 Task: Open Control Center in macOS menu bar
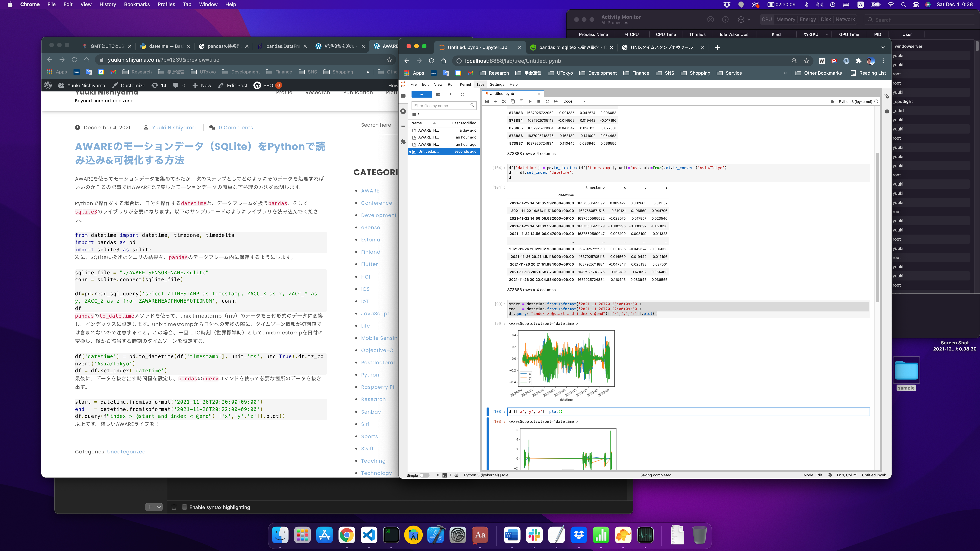[x=916, y=5]
